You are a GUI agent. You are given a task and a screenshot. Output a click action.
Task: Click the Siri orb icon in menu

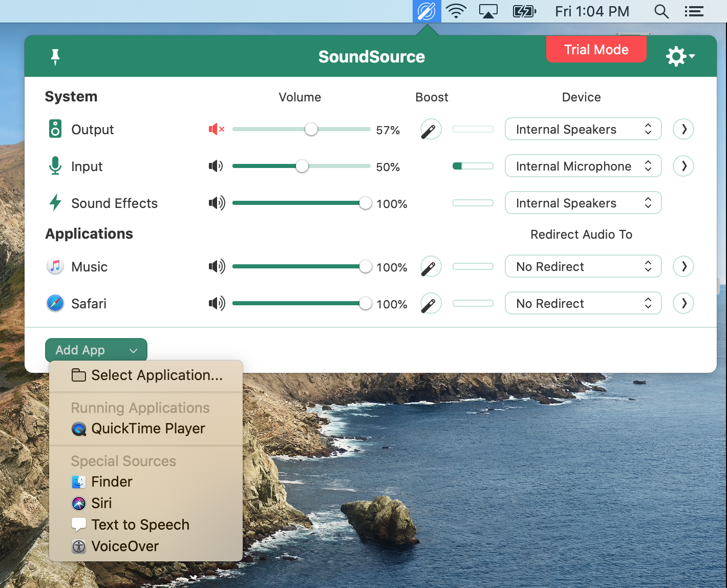point(79,503)
